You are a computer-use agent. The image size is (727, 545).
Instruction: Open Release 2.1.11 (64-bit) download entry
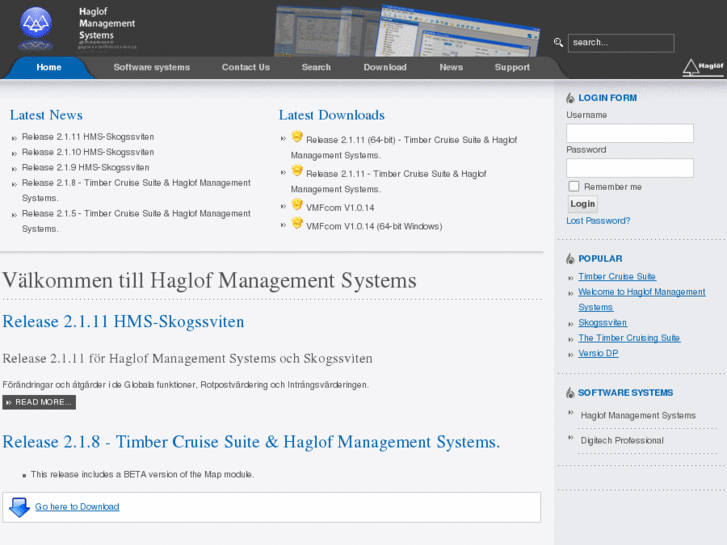point(404,147)
